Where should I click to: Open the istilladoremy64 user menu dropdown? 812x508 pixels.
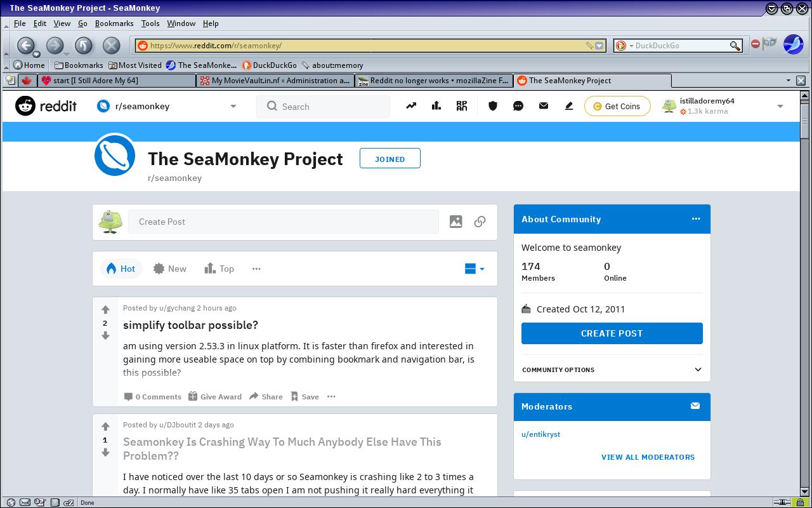click(x=780, y=106)
